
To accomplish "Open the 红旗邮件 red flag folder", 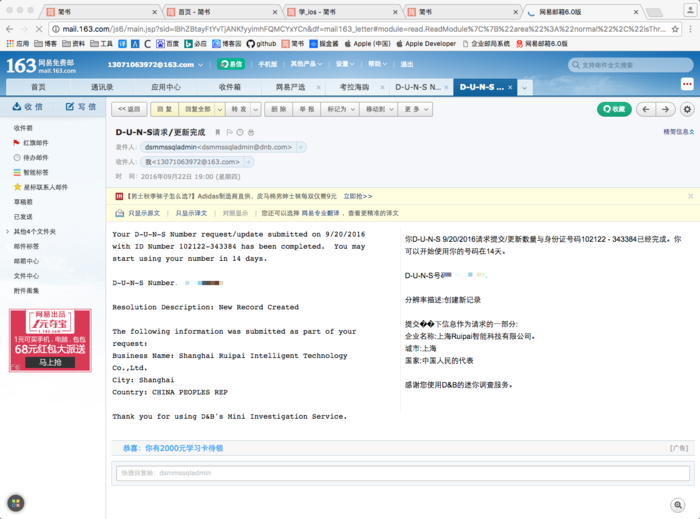I will click(x=31, y=143).
